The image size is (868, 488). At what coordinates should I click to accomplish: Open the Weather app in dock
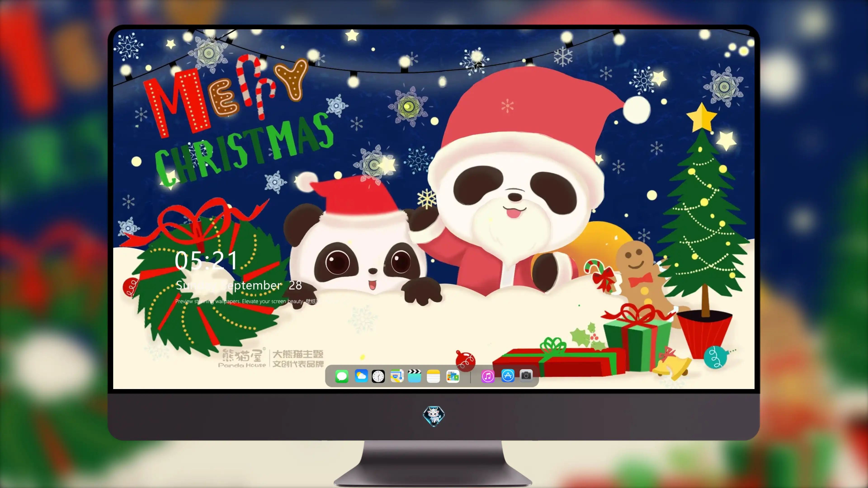point(361,376)
